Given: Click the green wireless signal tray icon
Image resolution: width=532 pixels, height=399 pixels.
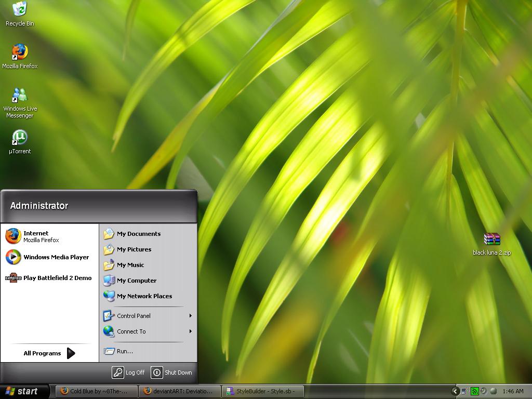Looking at the screenshot, I should click(x=475, y=392).
